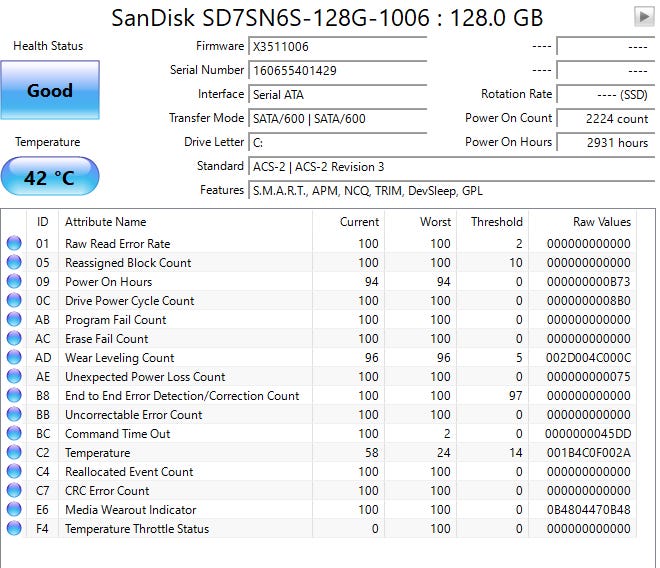Image resolution: width=660 pixels, height=568 pixels.
Task: Click the Drive Letter field C:
Action: click(338, 142)
